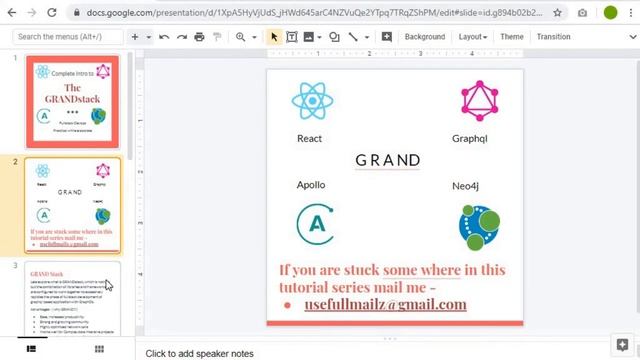Click the 'Apollo' label on the slide
This screenshot has width=640, height=360.
[x=311, y=185]
